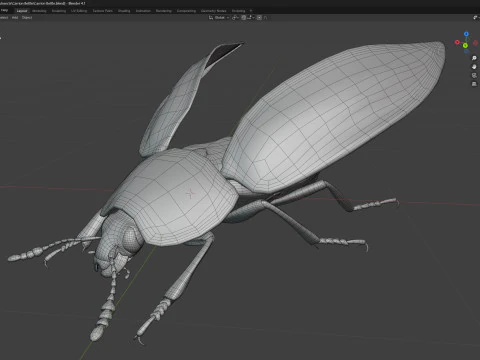Click the pan view hand icon
480x360 pixels.
point(474,67)
